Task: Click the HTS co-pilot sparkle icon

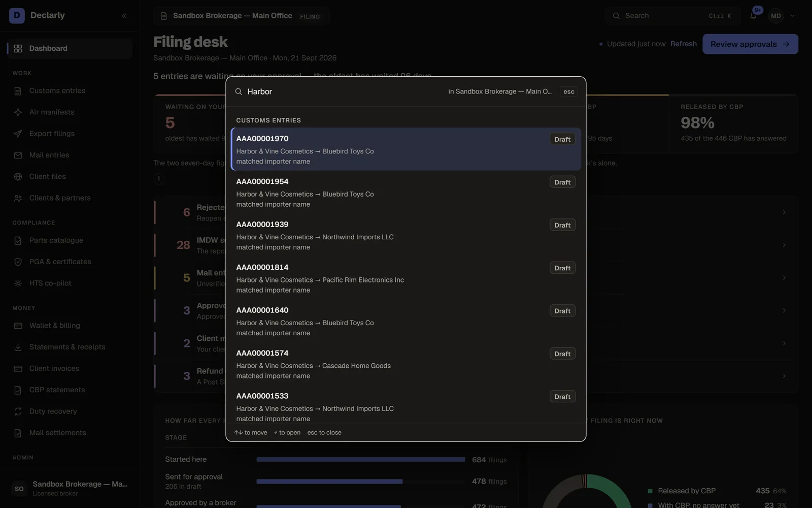Action: pyautogui.click(x=18, y=283)
